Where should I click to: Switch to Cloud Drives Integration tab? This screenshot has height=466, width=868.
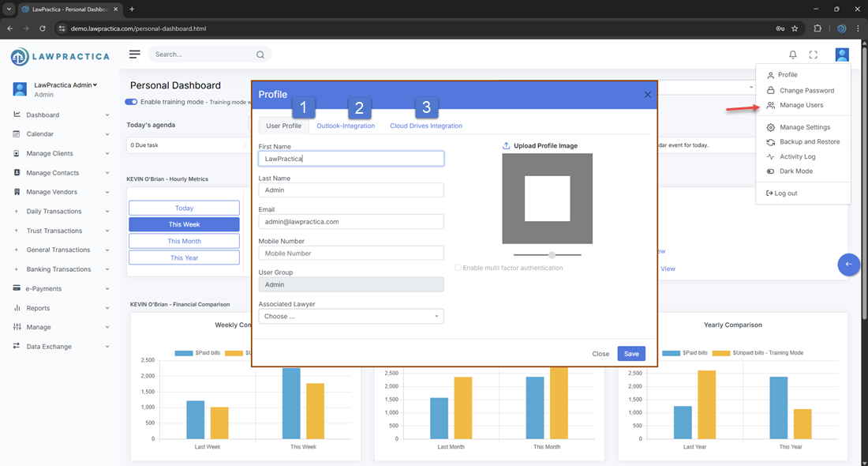pos(426,126)
